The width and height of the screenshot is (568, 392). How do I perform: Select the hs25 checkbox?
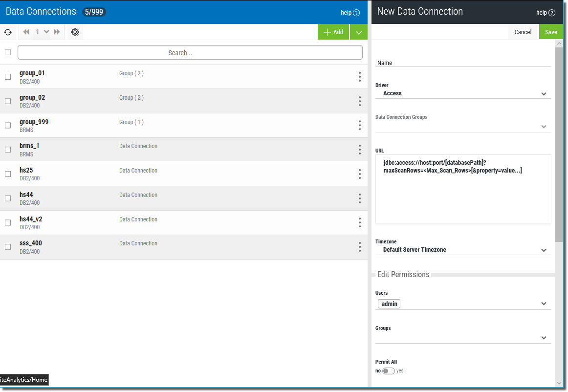coord(8,174)
